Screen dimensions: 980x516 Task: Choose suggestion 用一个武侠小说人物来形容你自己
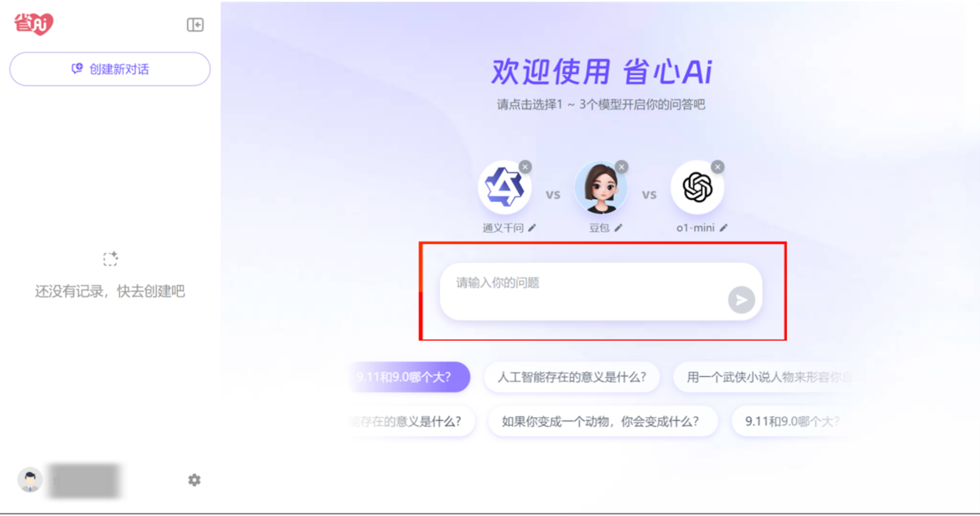765,378
